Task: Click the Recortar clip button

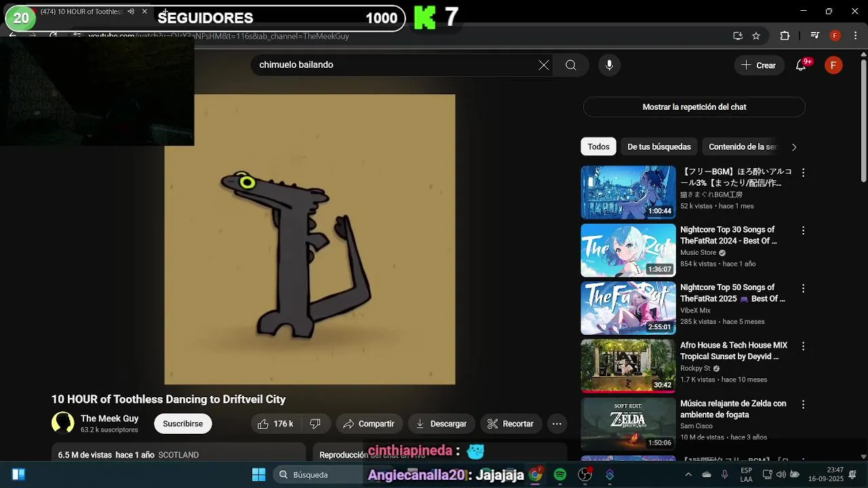Action: point(511,424)
